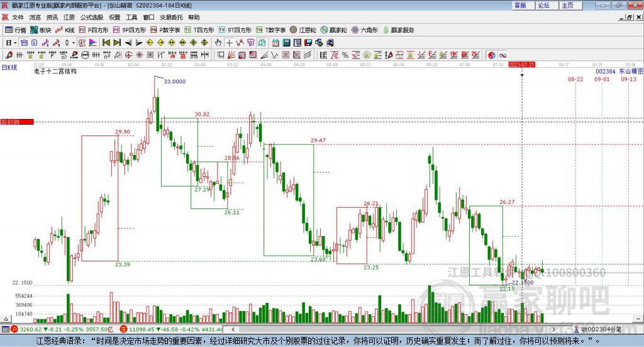644x347 pixels.
Task: Open the P数字表 tool
Action: tap(165, 30)
